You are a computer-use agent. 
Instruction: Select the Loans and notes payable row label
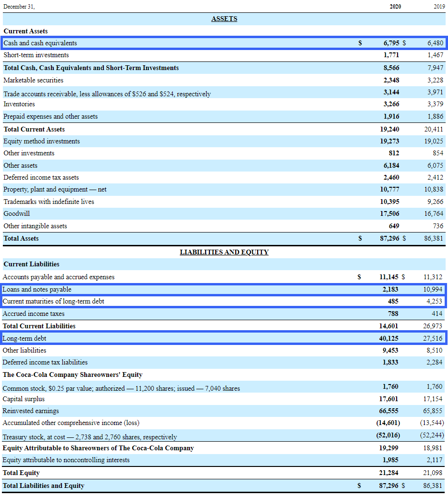[37, 289]
